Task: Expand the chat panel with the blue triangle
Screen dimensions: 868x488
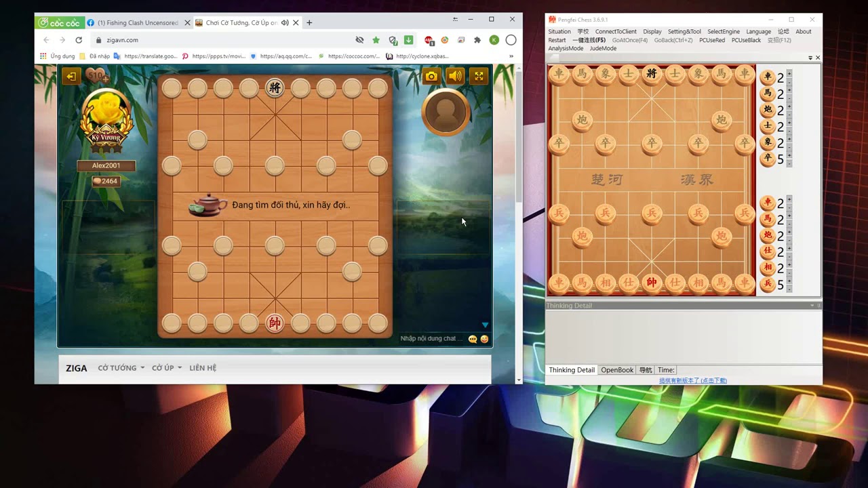Action: [484, 325]
